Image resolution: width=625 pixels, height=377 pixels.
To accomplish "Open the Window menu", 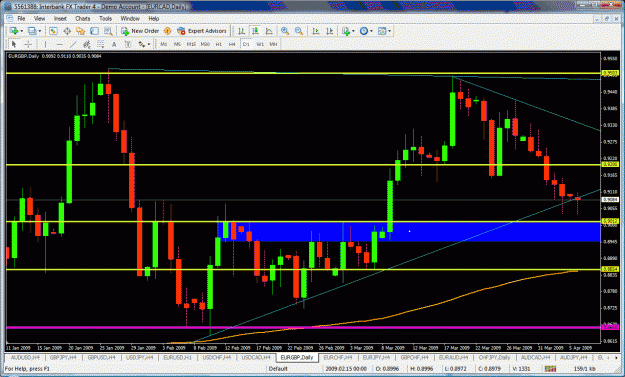I will click(x=130, y=18).
